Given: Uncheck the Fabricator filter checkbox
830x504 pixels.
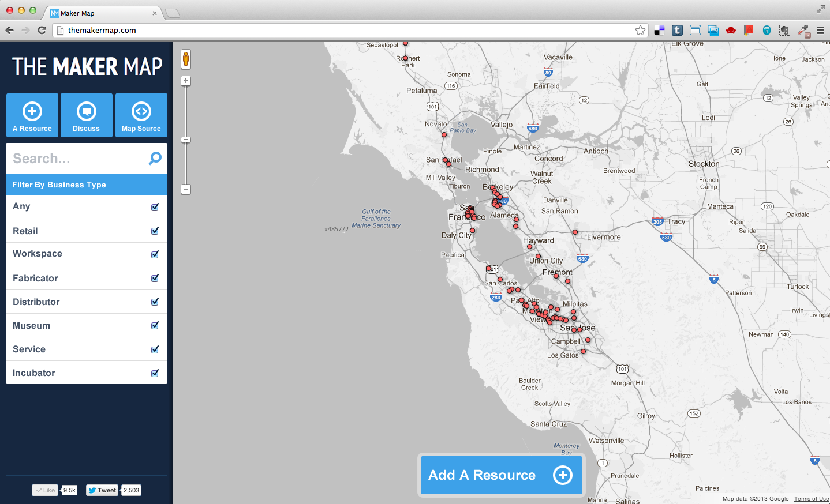Looking at the screenshot, I should coord(155,278).
